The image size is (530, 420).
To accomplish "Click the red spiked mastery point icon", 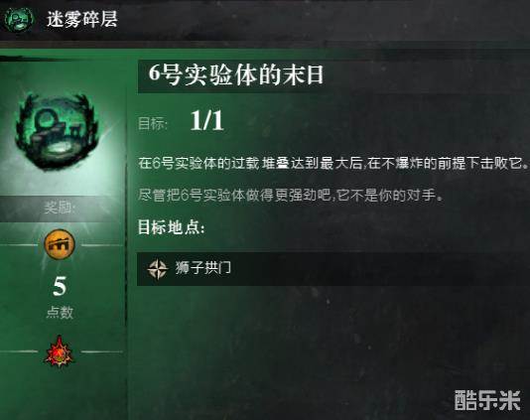I will click(60, 351).
